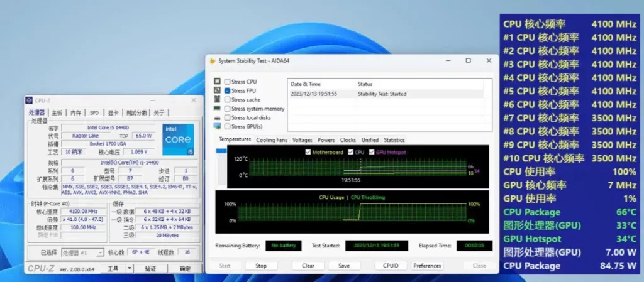Click the overlay row 'GPU Hotspot 34°C'
Viewport: 644px width, 282px height.
click(x=570, y=239)
